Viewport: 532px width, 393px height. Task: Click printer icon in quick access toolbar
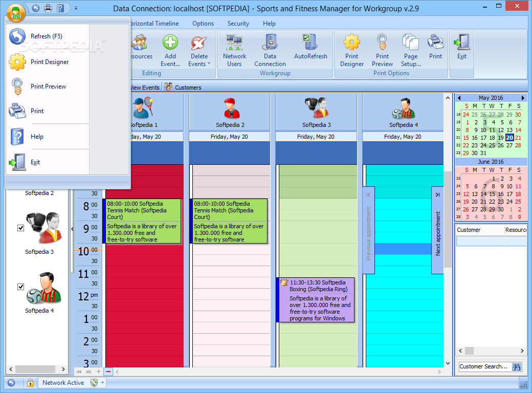(x=48, y=8)
